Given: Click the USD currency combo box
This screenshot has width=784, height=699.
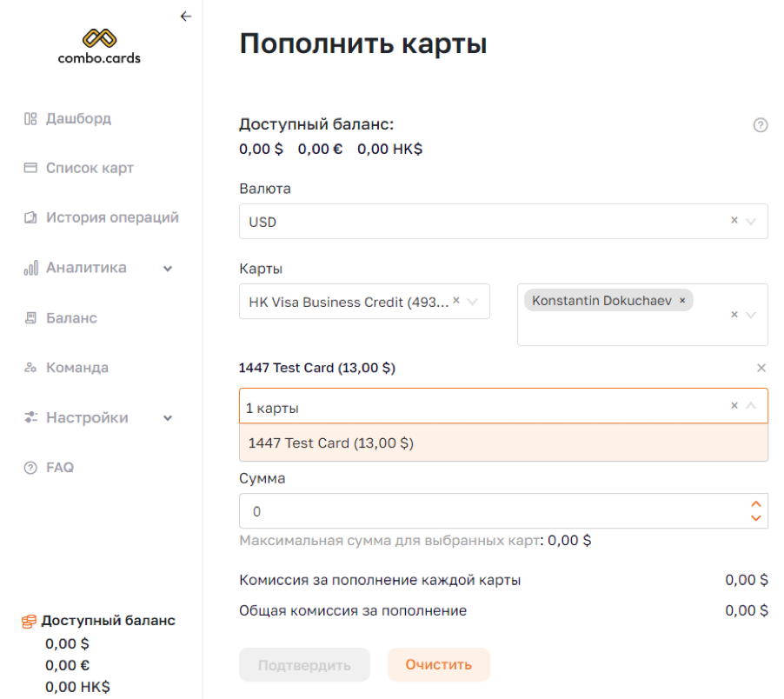Looking at the screenshot, I should coord(503,221).
